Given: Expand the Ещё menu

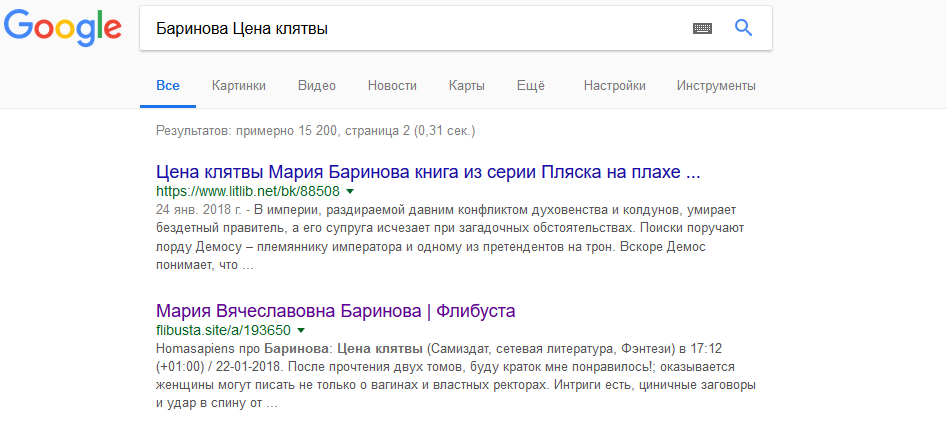Looking at the screenshot, I should [x=530, y=86].
